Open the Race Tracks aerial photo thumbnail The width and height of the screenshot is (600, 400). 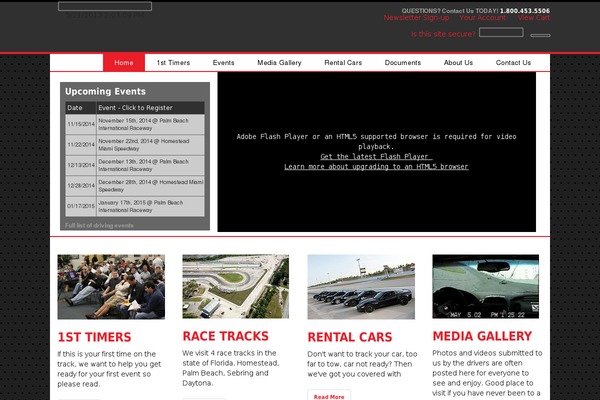[236, 286]
